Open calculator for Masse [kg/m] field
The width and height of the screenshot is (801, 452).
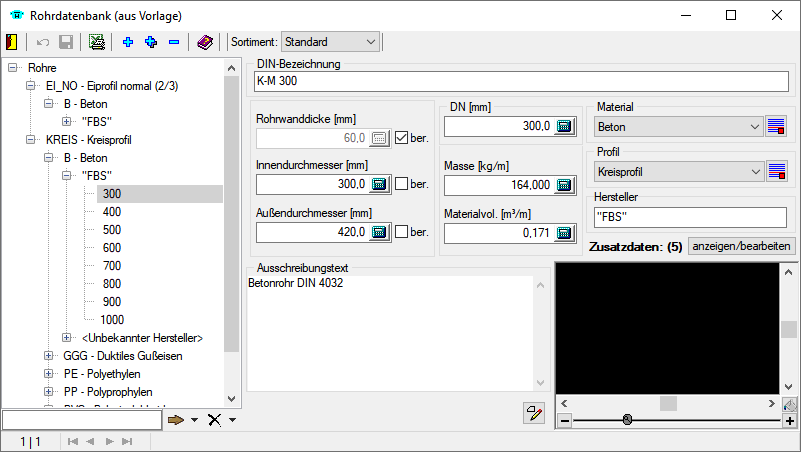(x=564, y=185)
